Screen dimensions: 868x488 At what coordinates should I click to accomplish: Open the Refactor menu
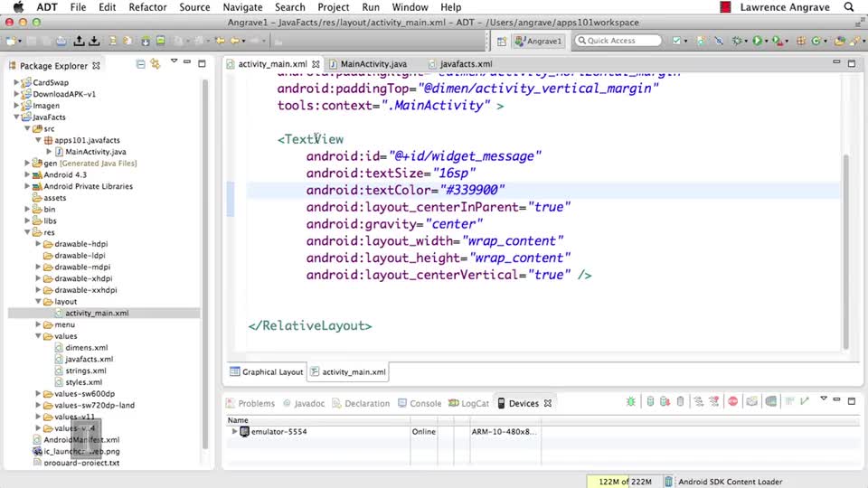(147, 7)
